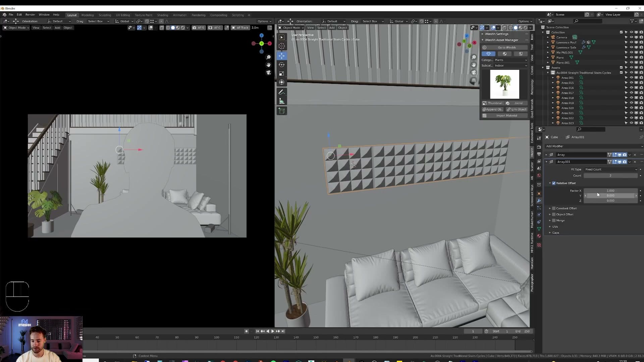Toggle X-ray in right viewport header
Image resolution: width=644 pixels, height=362 pixels.
504,28
